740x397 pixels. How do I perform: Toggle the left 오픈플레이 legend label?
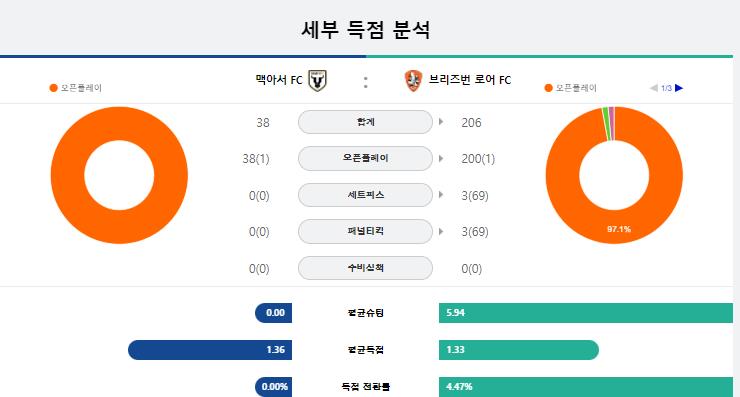(x=81, y=88)
